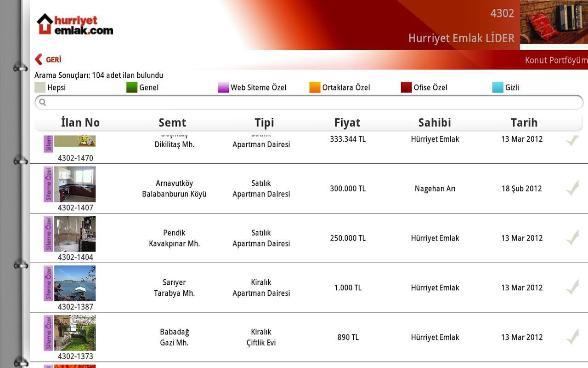Click owner Nagehan Arı

tap(435, 189)
